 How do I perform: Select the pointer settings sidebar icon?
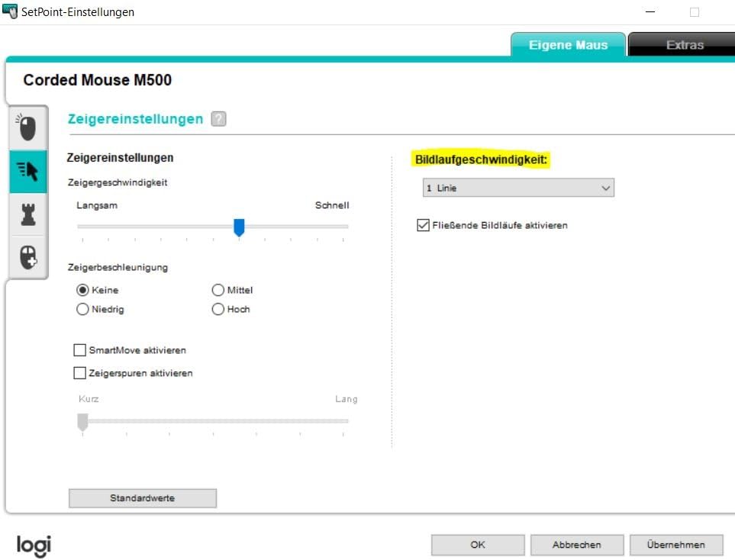27,172
